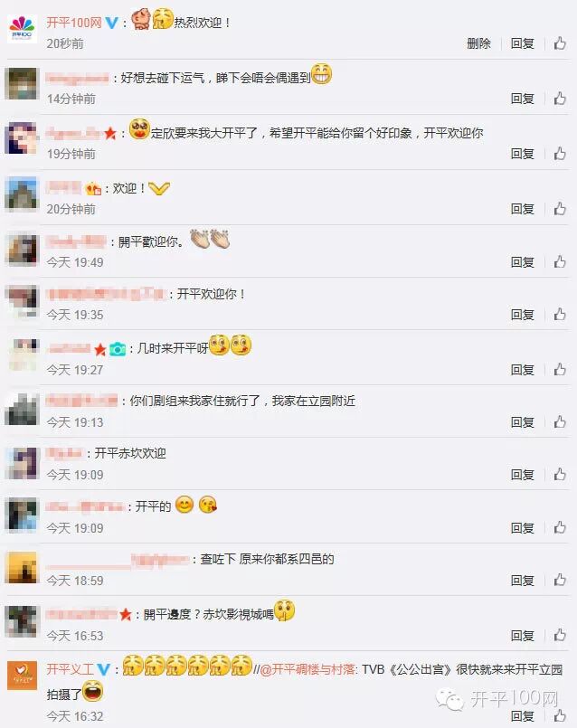Screen dimensions: 577x728
Task: Open the 开平100网 username link
Action: pos(74,23)
